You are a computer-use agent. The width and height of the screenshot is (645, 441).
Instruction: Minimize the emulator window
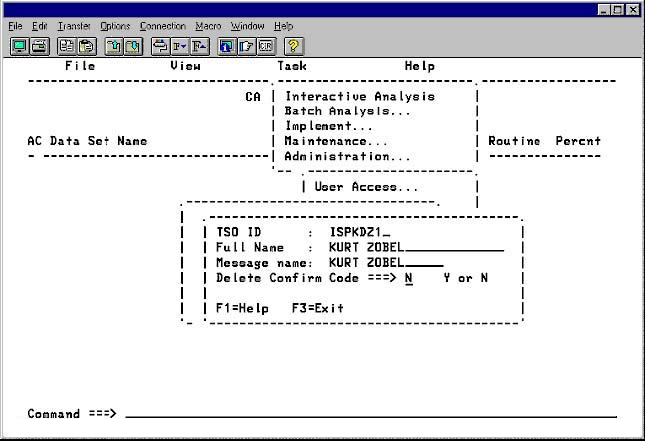tap(603, 9)
